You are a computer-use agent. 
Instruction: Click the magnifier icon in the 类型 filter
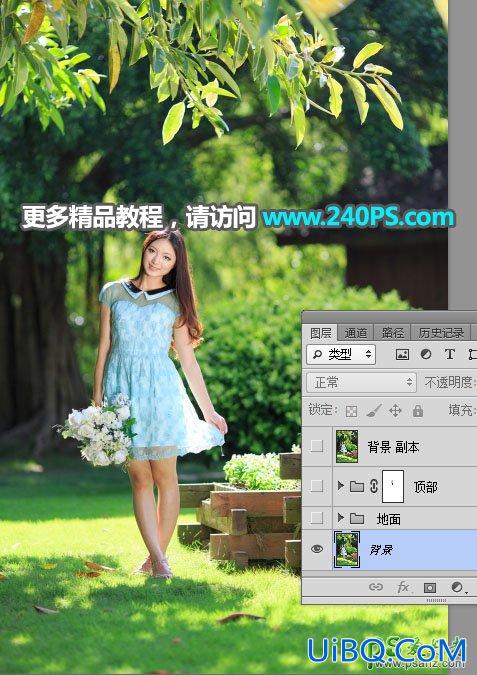coord(317,354)
